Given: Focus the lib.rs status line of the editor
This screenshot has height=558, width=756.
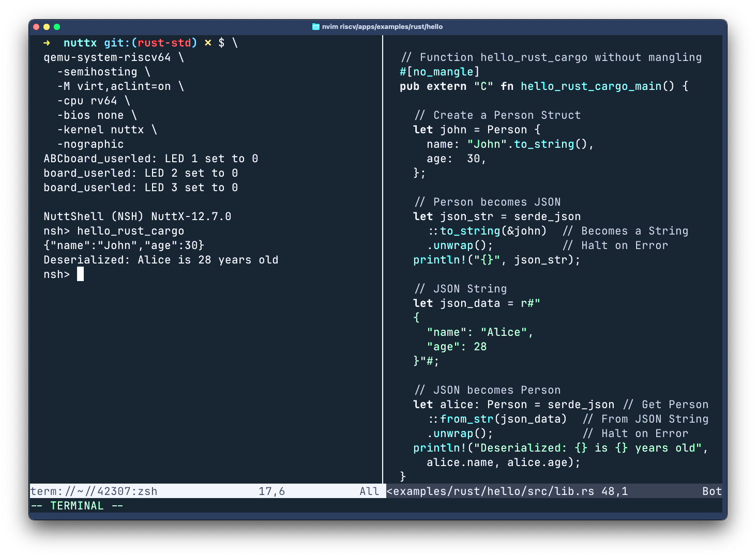Looking at the screenshot, I should pyautogui.click(x=490, y=491).
